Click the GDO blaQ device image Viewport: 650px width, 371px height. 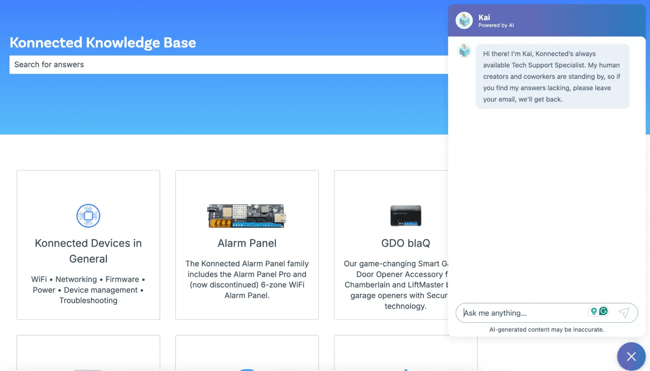405,216
